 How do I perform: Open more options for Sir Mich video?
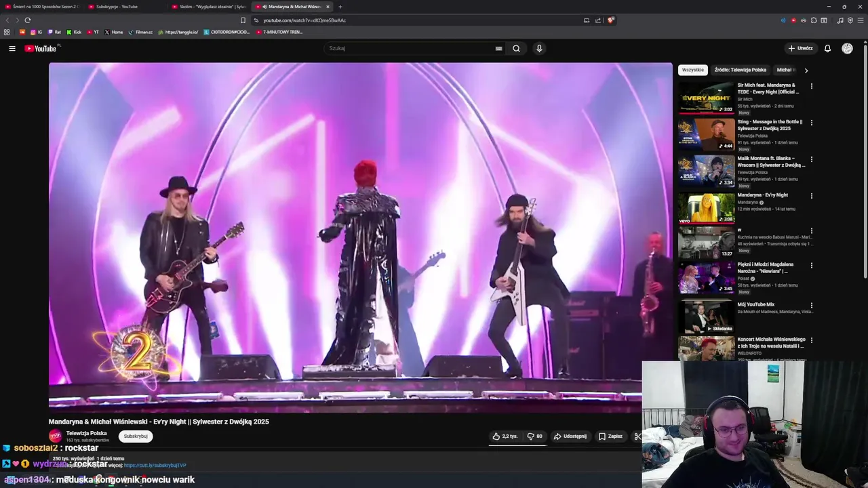point(811,86)
